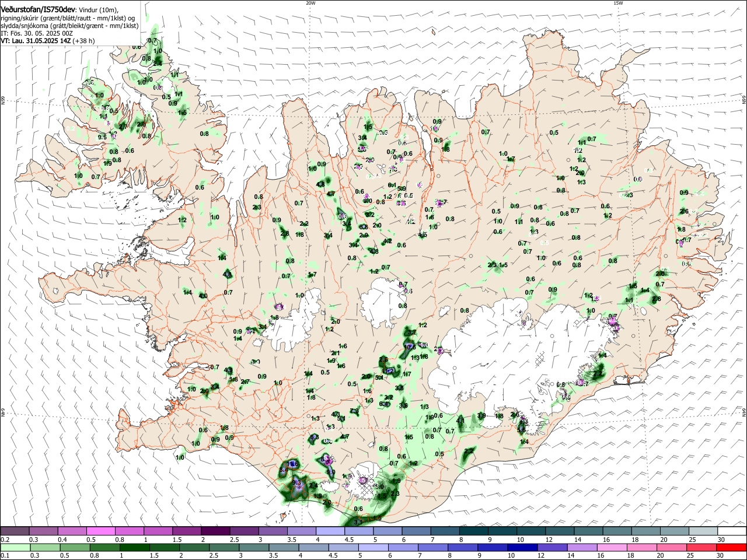Pick the pale grey top swatch labeled 25
747x560 pixels.
[703, 531]
